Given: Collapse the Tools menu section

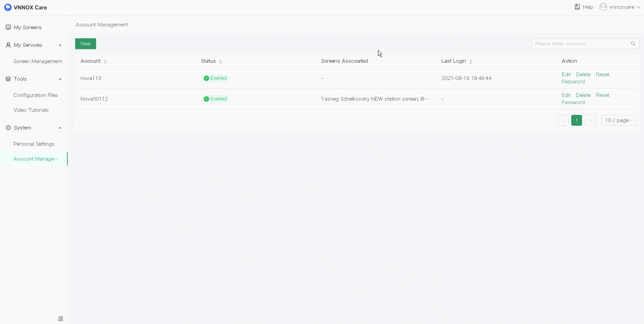Looking at the screenshot, I should tap(60, 79).
